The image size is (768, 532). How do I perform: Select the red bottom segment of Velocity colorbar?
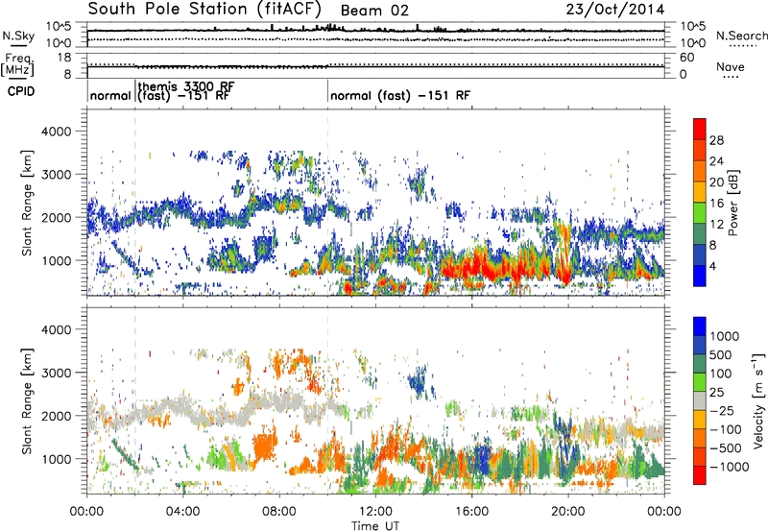click(700, 475)
